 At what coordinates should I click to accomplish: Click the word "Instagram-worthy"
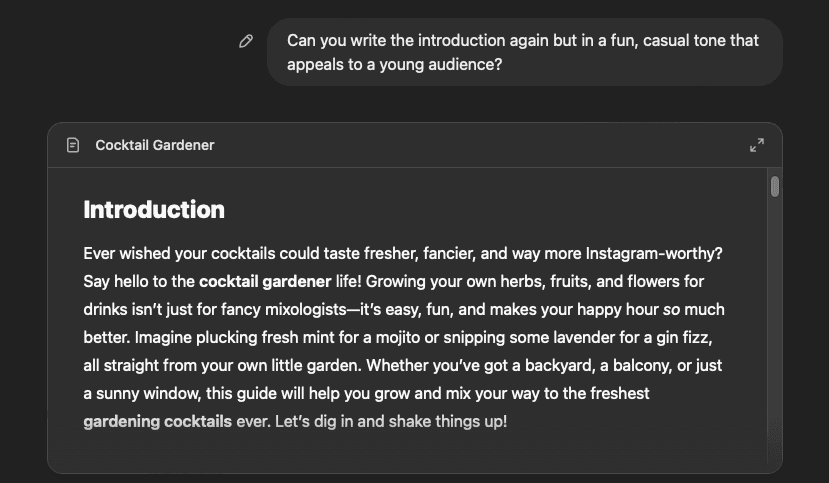(654, 253)
